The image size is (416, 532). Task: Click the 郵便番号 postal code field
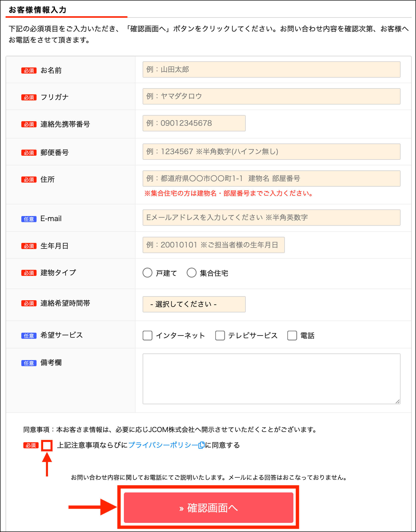271,152
